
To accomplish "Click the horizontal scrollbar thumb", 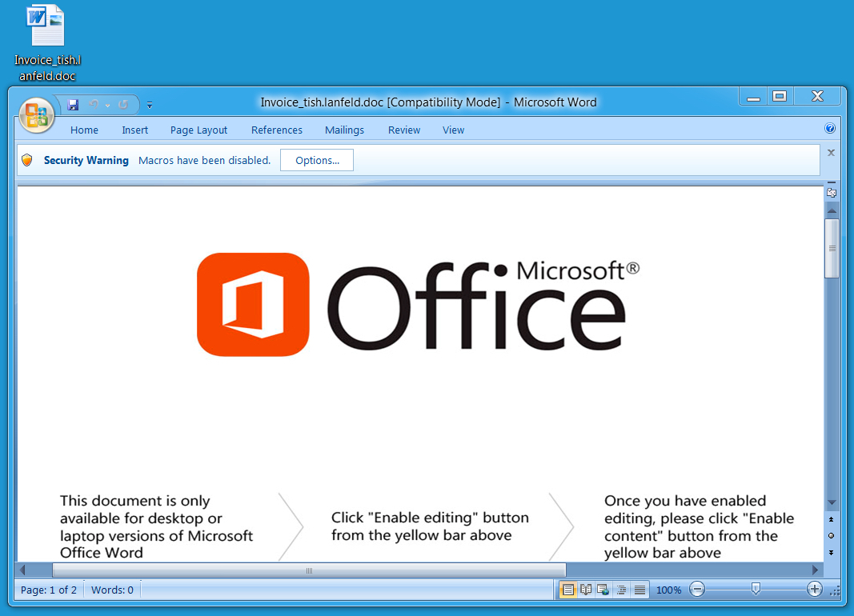I will tap(310, 570).
